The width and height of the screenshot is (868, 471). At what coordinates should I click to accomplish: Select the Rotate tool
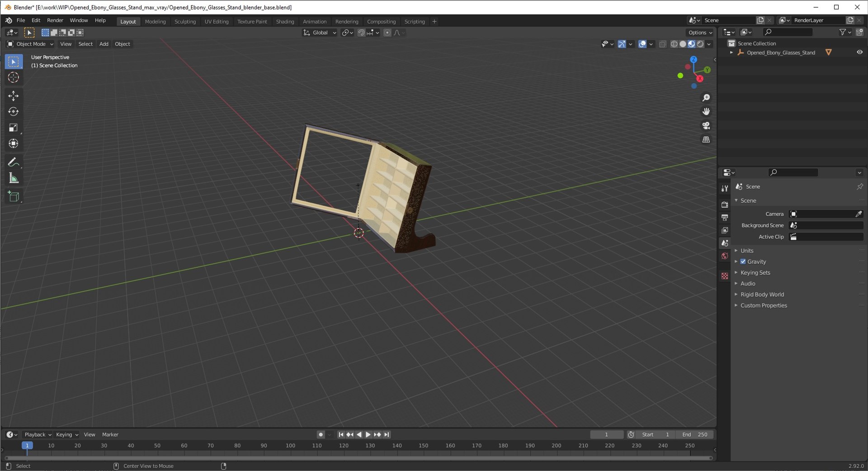[14, 111]
